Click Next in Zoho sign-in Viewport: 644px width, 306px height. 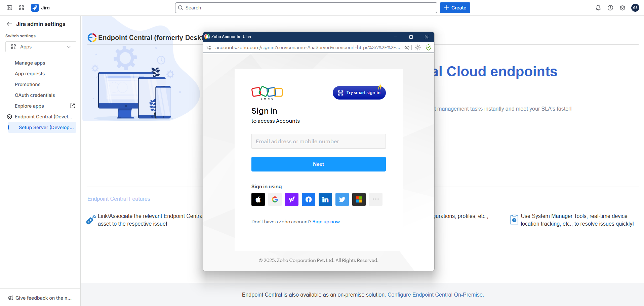click(319, 164)
